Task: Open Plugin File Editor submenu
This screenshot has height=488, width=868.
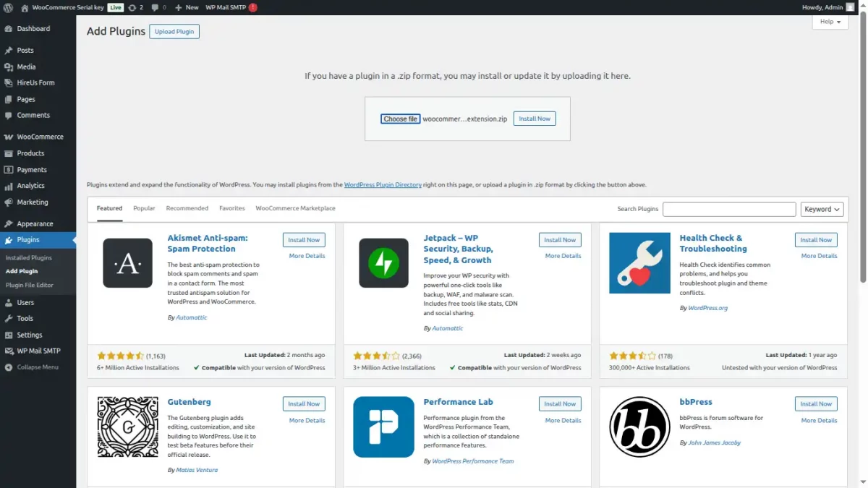Action: tap(30, 286)
